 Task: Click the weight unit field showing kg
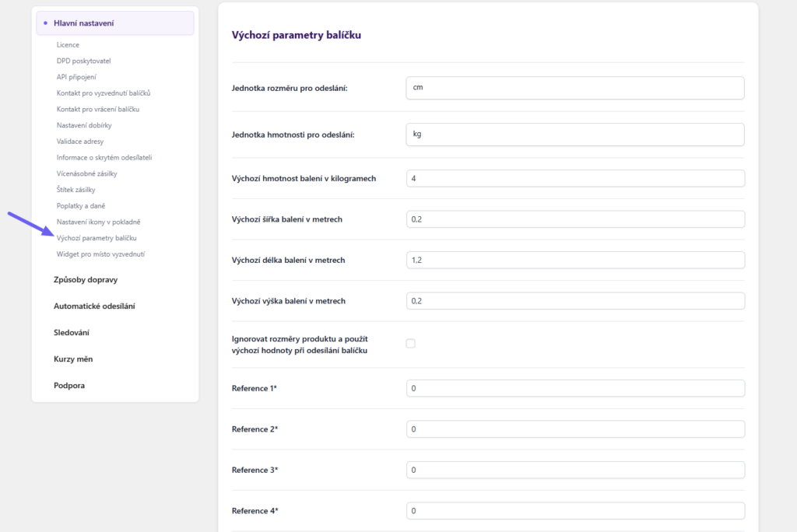coord(575,135)
